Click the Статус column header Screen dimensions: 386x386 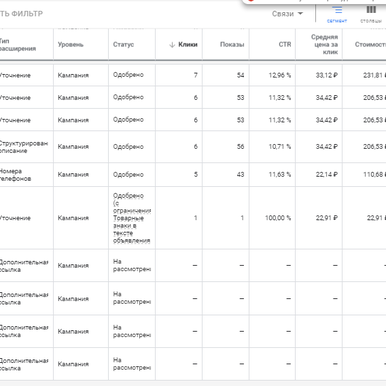click(x=123, y=45)
